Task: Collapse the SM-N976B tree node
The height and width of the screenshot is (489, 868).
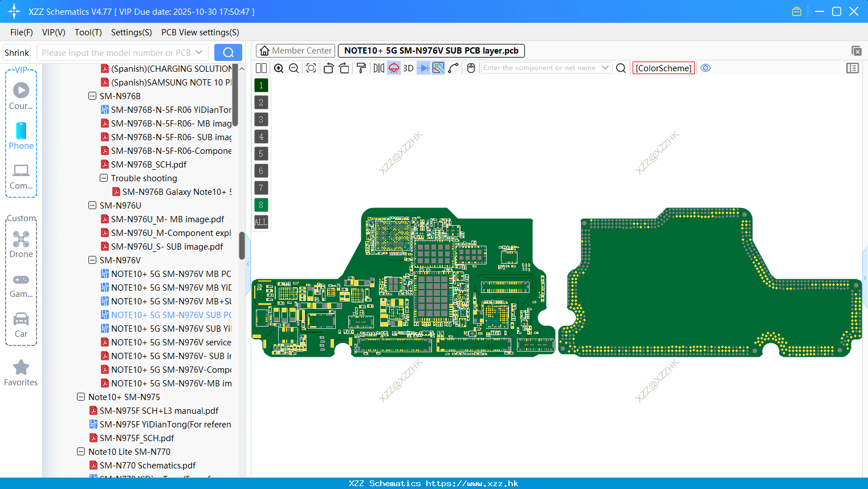Action: coord(92,96)
